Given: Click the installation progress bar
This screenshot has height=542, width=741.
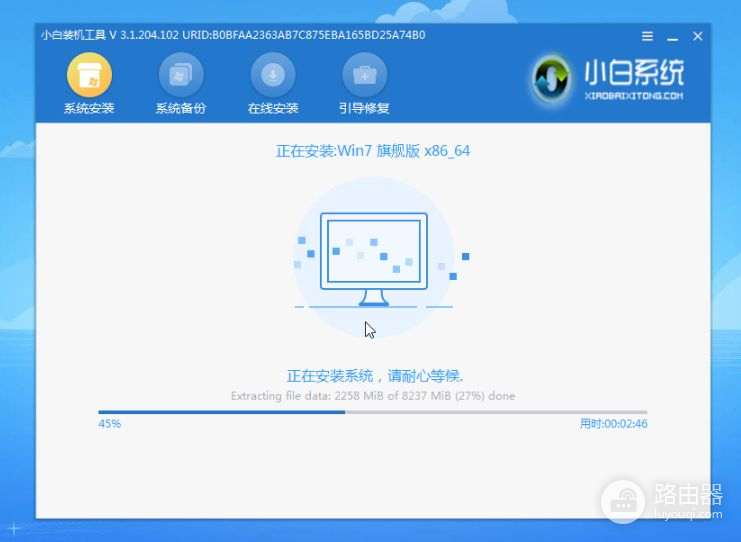Looking at the screenshot, I should [x=373, y=412].
